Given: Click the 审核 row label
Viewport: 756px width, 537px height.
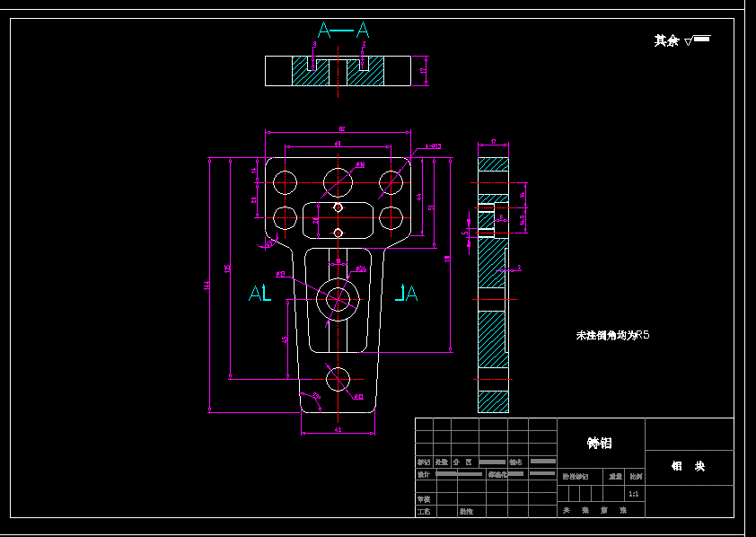Looking at the screenshot, I should pos(423,497).
